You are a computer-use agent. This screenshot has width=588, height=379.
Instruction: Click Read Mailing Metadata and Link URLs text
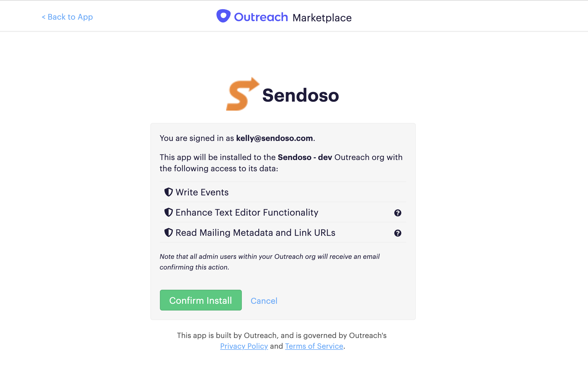[255, 233]
